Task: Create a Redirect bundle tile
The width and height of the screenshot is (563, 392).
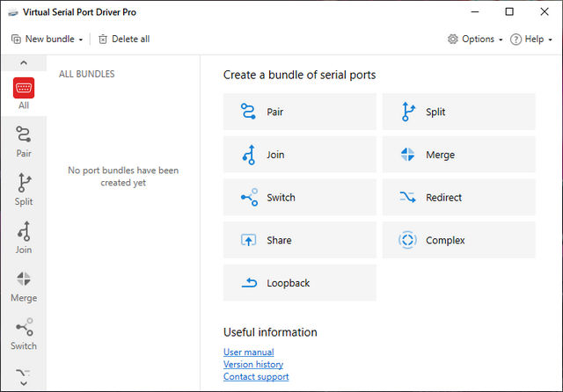Action: (x=458, y=198)
